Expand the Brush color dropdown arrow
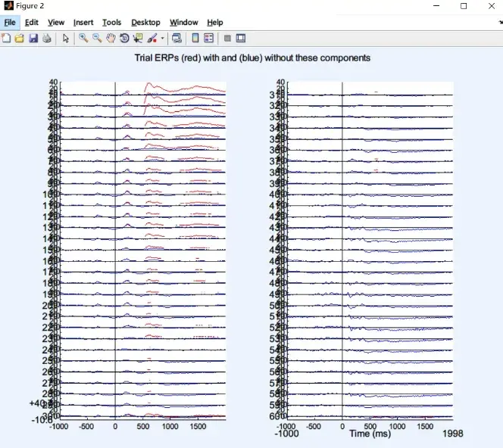 (x=162, y=39)
